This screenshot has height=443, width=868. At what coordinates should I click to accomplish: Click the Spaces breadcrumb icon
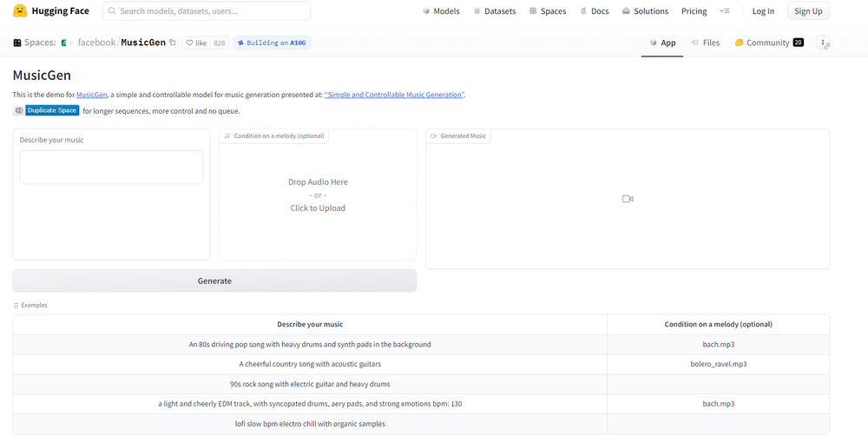[17, 43]
